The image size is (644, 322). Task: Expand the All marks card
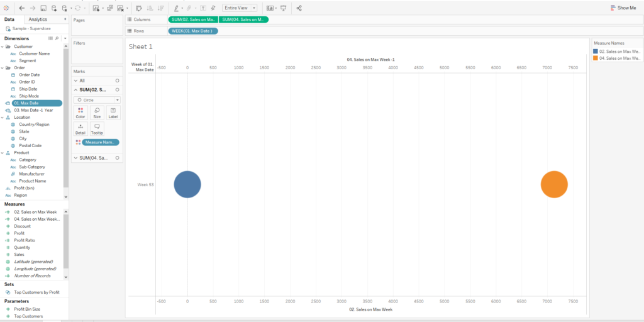pos(75,80)
